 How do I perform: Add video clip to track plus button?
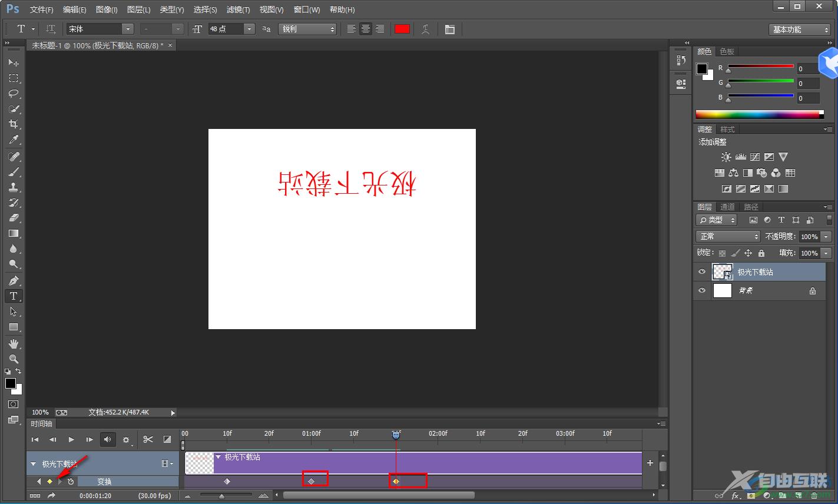[x=650, y=463]
